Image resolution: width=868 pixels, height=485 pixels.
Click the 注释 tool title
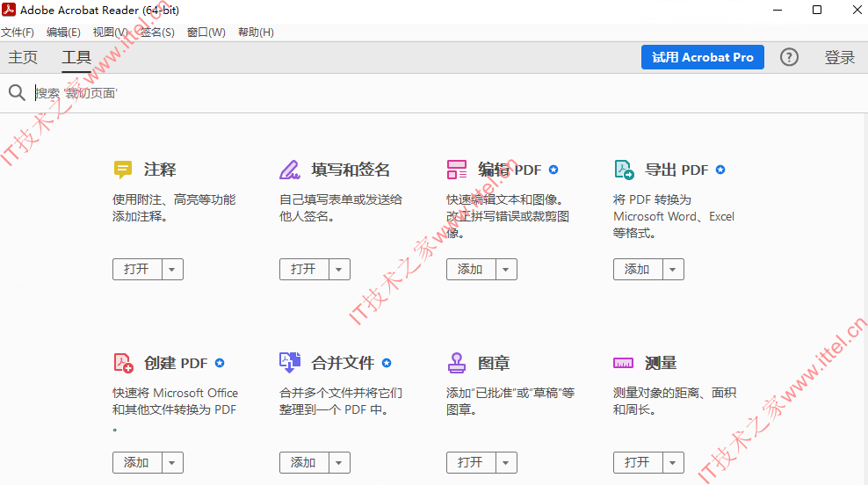pos(160,170)
